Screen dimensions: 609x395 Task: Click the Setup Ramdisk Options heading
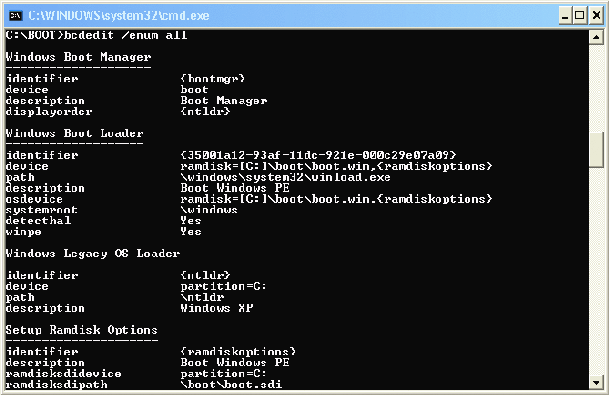coord(82,330)
